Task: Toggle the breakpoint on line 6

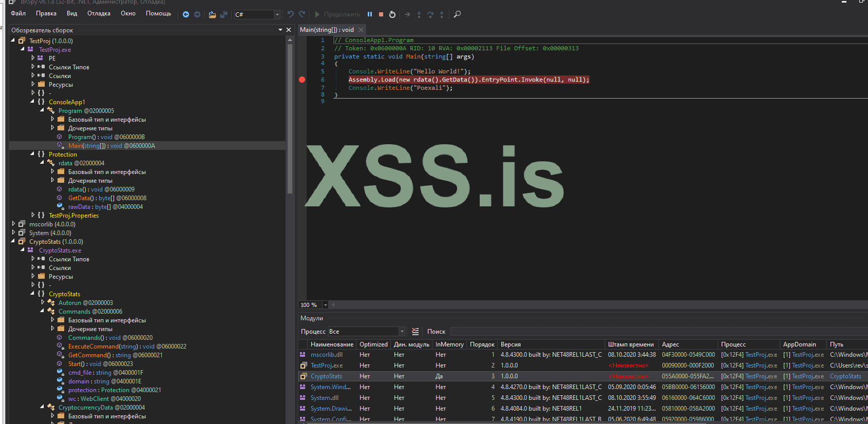Action: (x=302, y=80)
